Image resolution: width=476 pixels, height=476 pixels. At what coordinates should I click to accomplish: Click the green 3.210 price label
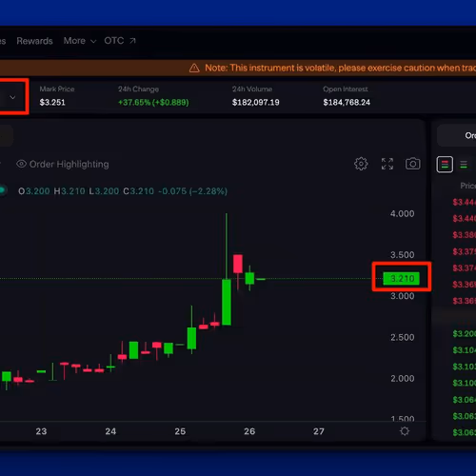(x=401, y=279)
